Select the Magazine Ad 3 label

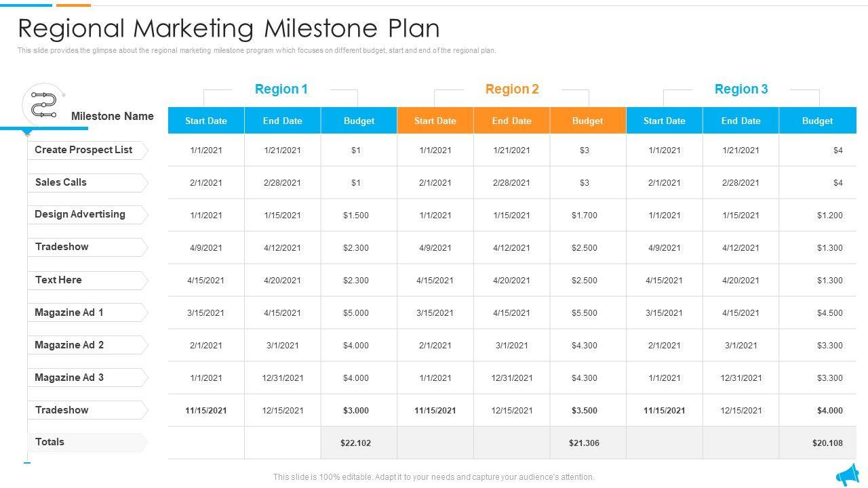click(69, 378)
